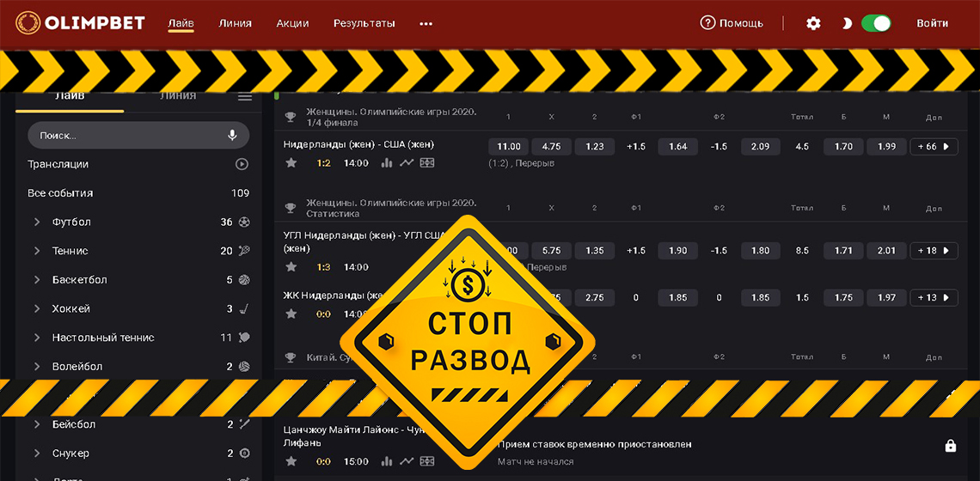This screenshot has width=980, height=481.
Task: Expand the Снукер category chevron
Action: pos(38,453)
